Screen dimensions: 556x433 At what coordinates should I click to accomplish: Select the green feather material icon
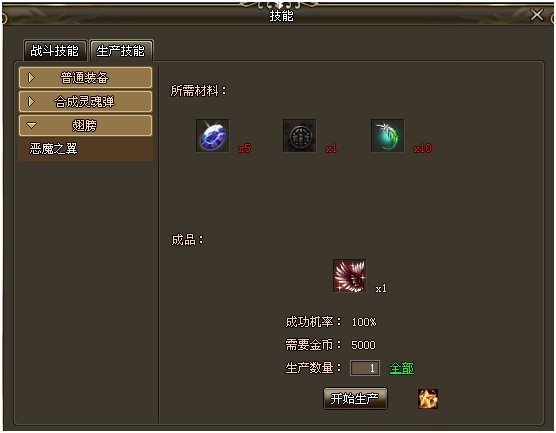pyautogui.click(x=388, y=135)
